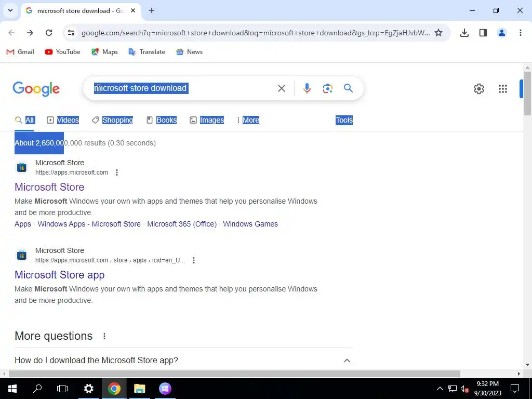Go back to previous page
This screenshot has width=532, height=399.
(11, 33)
